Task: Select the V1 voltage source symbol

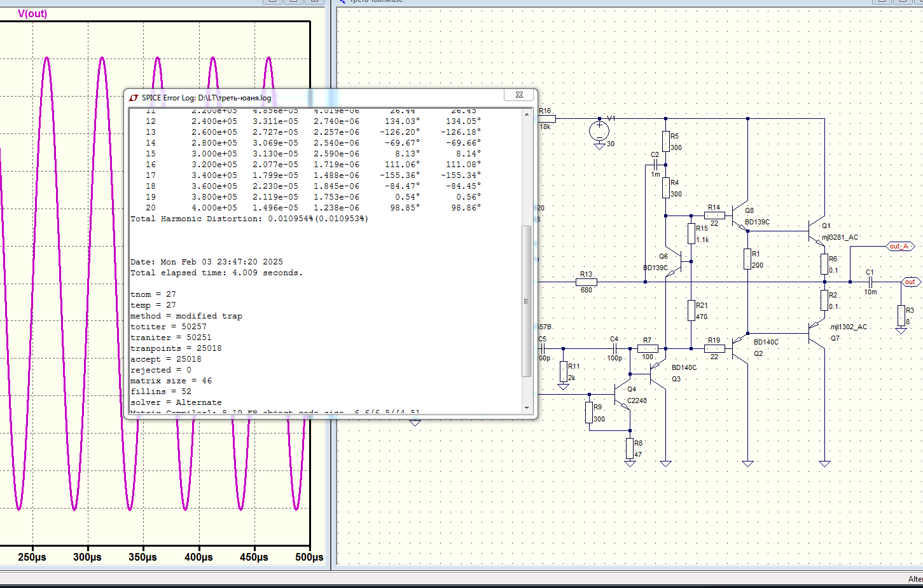Action: 599,131
